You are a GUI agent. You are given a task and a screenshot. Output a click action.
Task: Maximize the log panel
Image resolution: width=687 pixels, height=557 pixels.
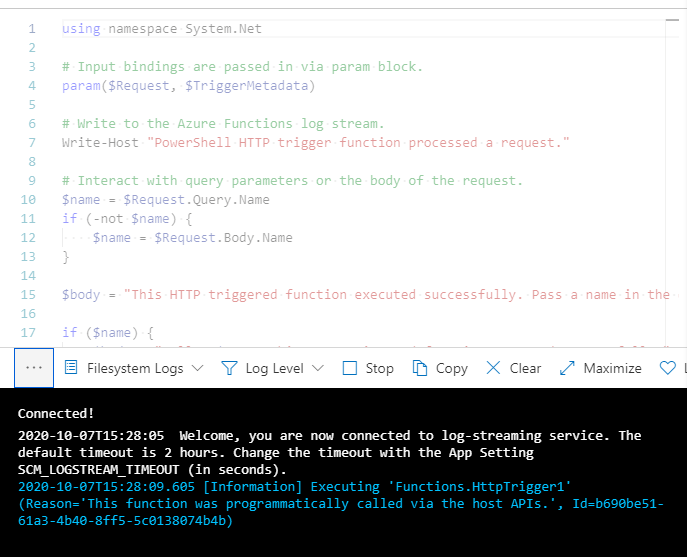click(600, 368)
